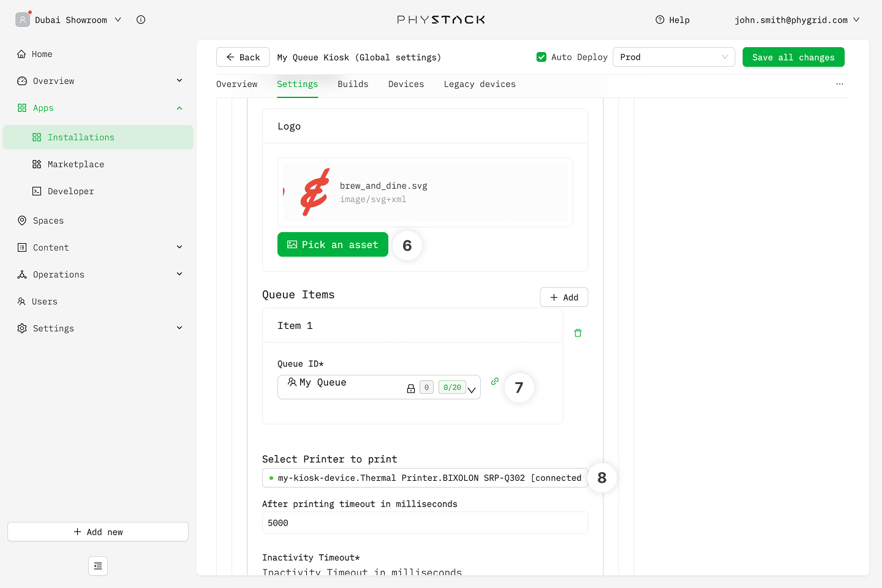This screenshot has width=882, height=588.
Task: Toggle the Auto Deploy checkbox
Action: pos(541,57)
